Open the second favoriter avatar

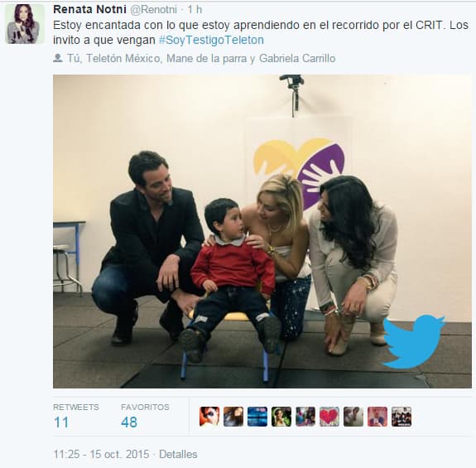tap(233, 417)
